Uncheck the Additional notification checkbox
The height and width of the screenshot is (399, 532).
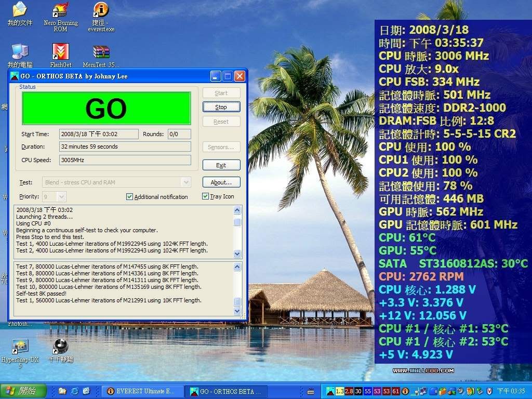[130, 197]
